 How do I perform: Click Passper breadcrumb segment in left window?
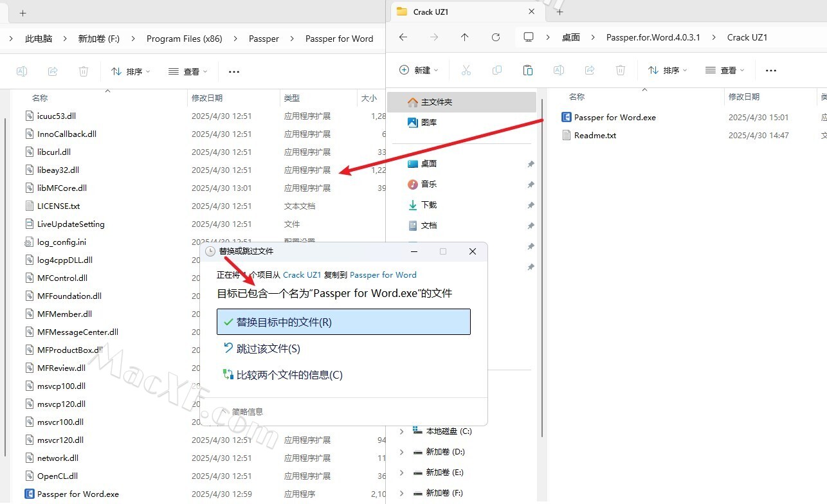tap(264, 39)
